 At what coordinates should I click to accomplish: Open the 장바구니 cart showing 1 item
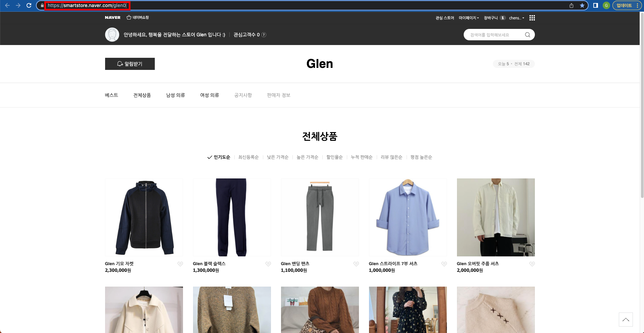click(493, 18)
